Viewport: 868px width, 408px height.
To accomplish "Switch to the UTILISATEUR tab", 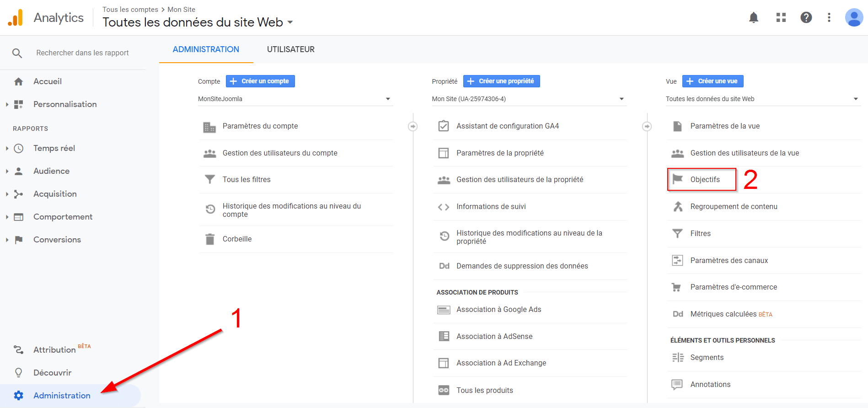I will click(x=290, y=49).
